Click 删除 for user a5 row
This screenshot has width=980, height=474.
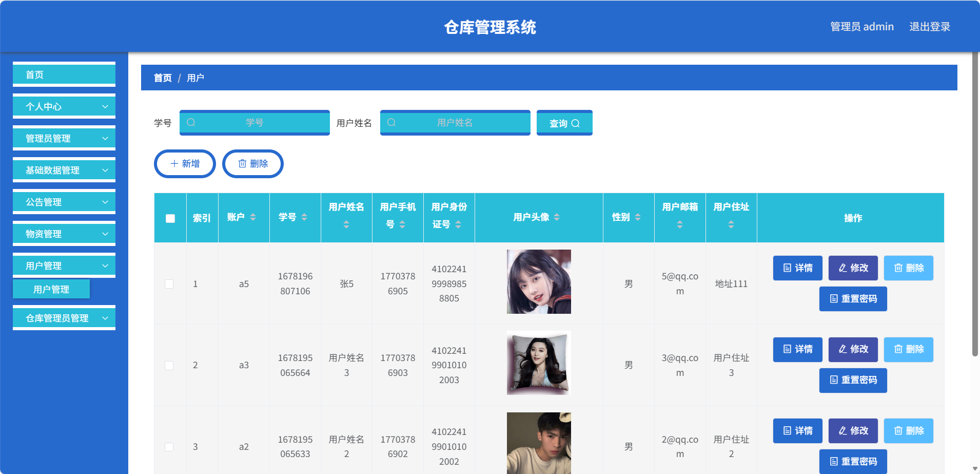click(909, 268)
